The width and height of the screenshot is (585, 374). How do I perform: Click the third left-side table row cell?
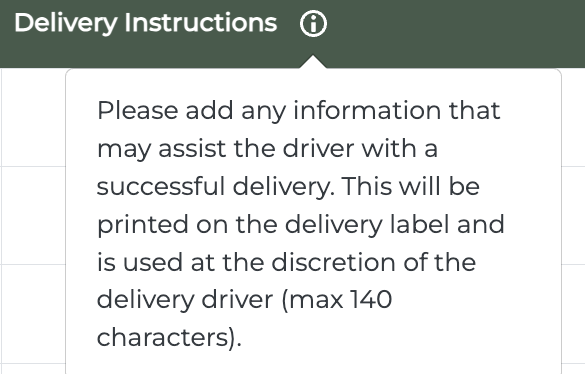point(34,314)
